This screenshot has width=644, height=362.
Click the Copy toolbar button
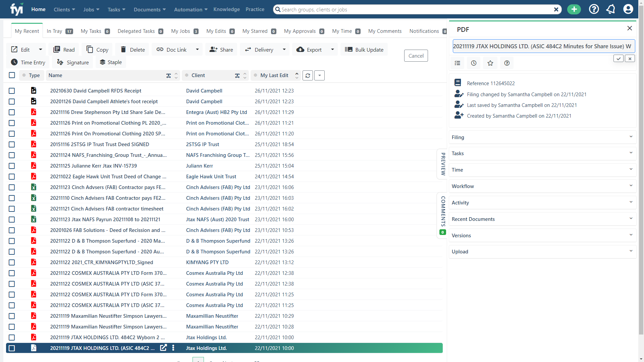pyautogui.click(x=97, y=50)
